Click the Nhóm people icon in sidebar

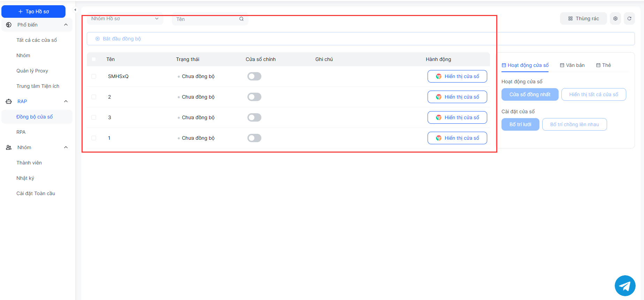click(x=9, y=147)
